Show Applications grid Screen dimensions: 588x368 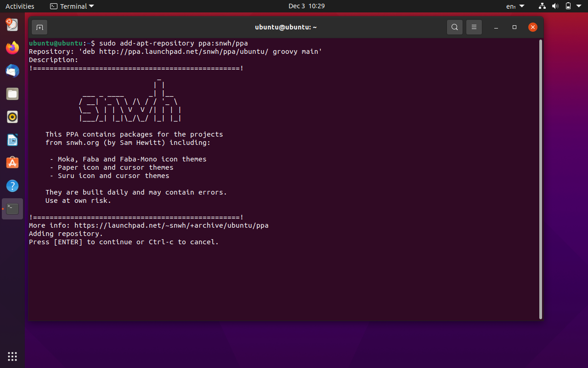click(x=12, y=356)
